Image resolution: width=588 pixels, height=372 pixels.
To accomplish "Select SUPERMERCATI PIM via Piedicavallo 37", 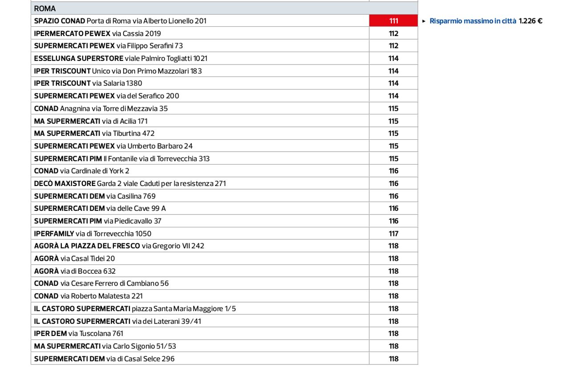I will [x=224, y=221].
